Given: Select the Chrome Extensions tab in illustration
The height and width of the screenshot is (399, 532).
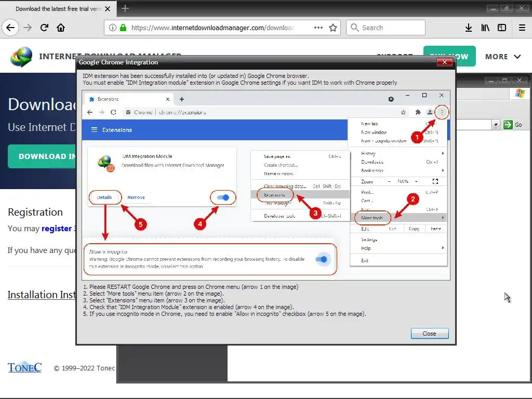Looking at the screenshot, I should (x=129, y=99).
